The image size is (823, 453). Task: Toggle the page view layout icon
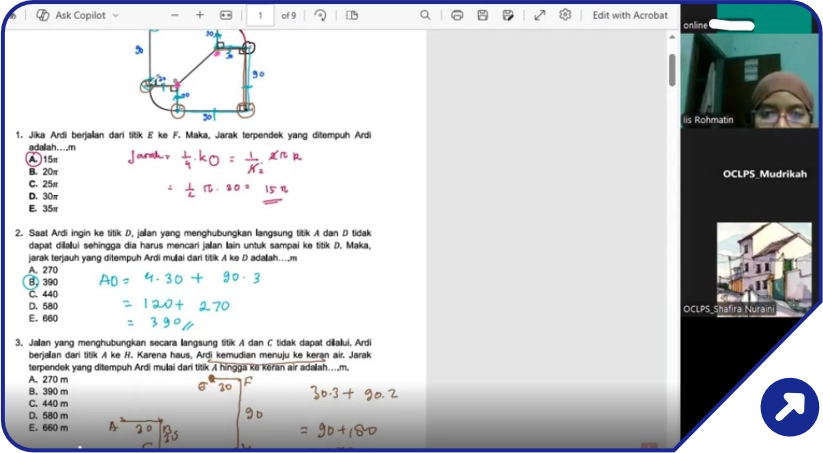pyautogui.click(x=352, y=15)
